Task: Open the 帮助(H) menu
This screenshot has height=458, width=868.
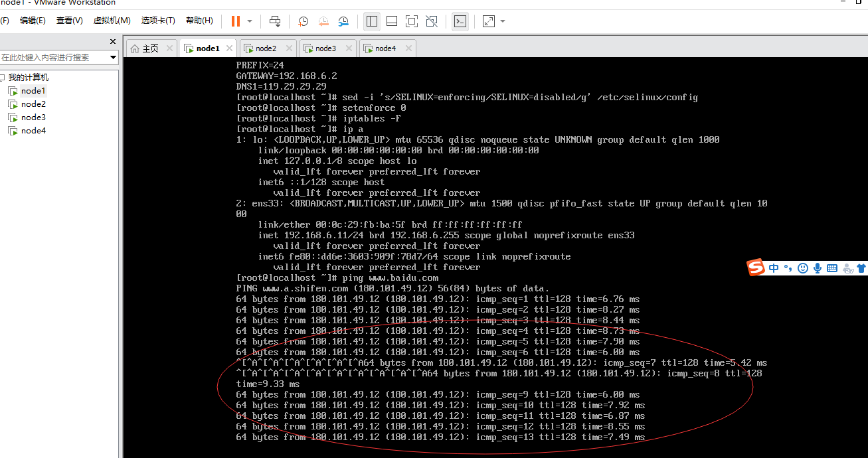Action: pos(199,21)
